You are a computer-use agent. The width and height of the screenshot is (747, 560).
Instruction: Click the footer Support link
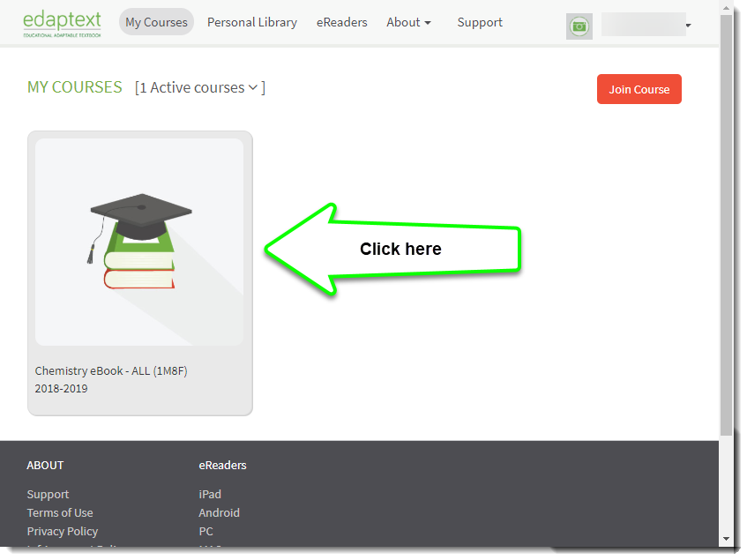48,494
